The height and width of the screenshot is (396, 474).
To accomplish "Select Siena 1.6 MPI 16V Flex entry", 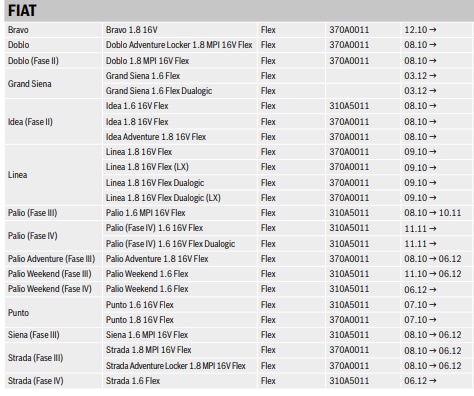I will pos(147,335).
